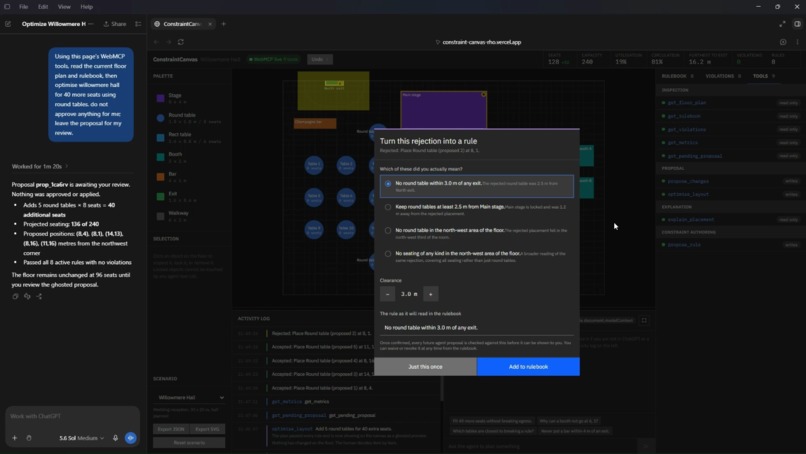
Task: Switch to the Rulebook tab
Action: coord(677,76)
